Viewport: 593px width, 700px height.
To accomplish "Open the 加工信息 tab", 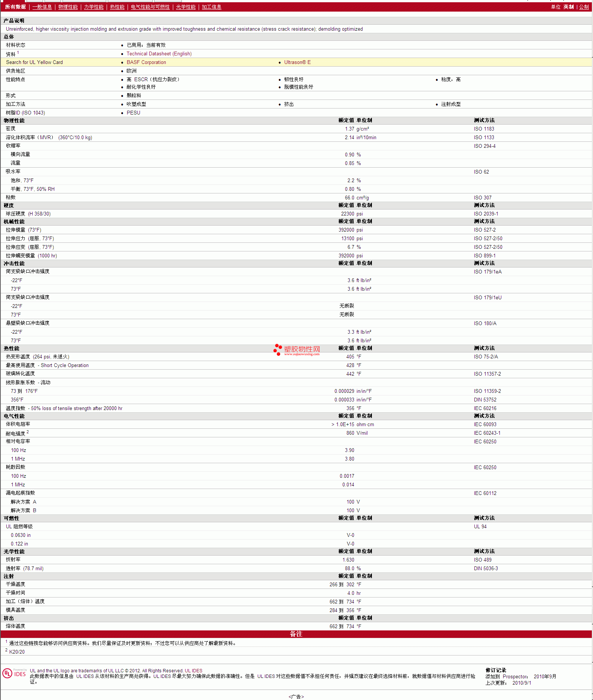I will [x=211, y=7].
